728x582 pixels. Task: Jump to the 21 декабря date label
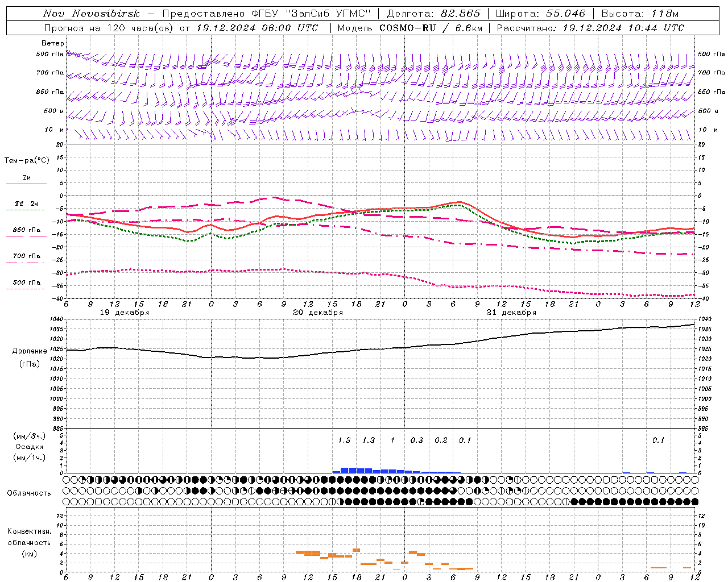[x=511, y=313]
